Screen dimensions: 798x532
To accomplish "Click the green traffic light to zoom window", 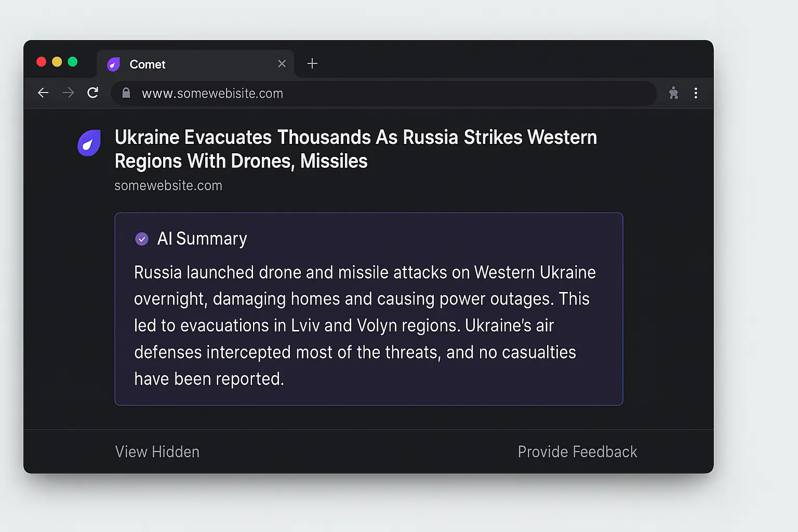I will (x=73, y=61).
